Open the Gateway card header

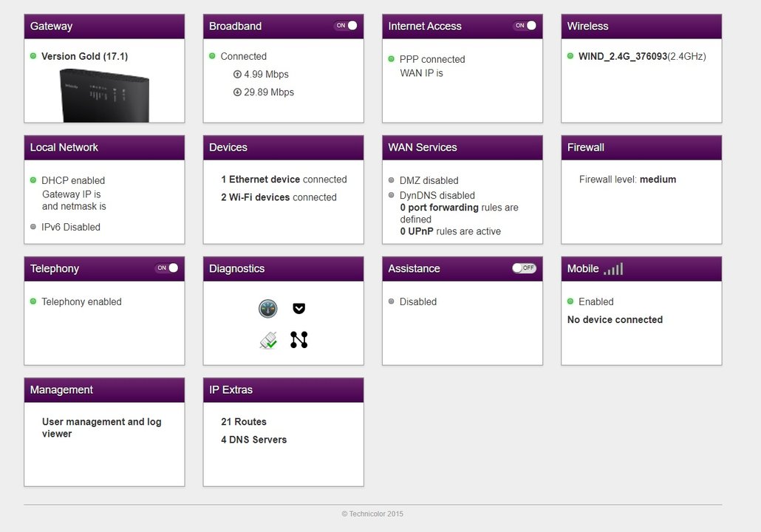point(104,26)
